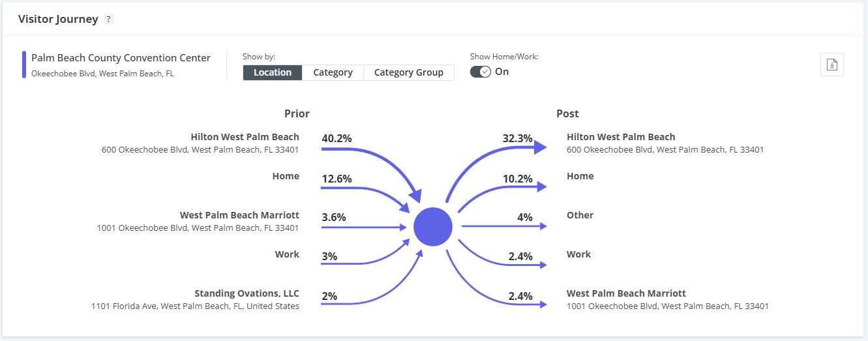This screenshot has height=341, width=868.
Task: Select prior Hilton West Palm Beach
Action: (x=245, y=137)
